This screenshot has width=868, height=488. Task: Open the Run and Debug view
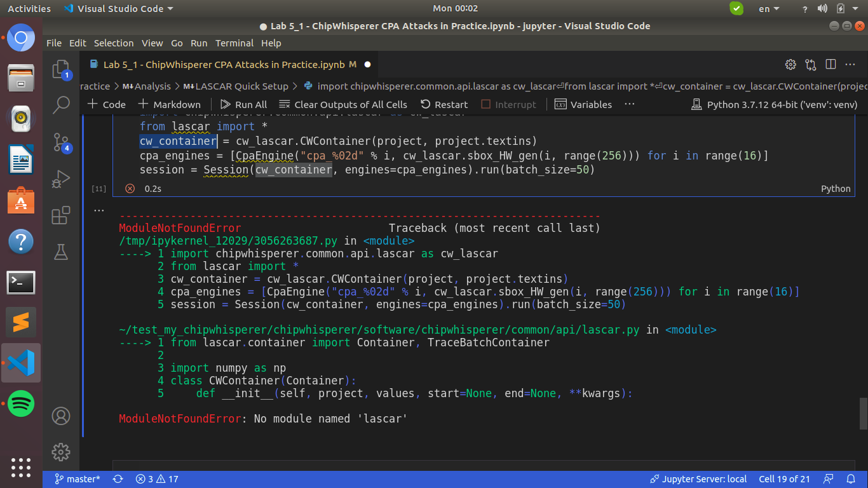click(x=61, y=179)
